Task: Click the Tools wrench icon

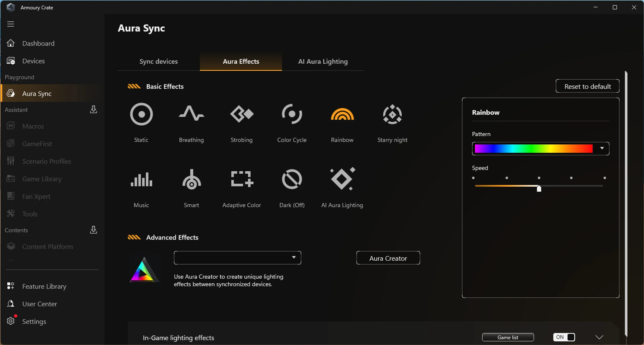Action: point(11,214)
